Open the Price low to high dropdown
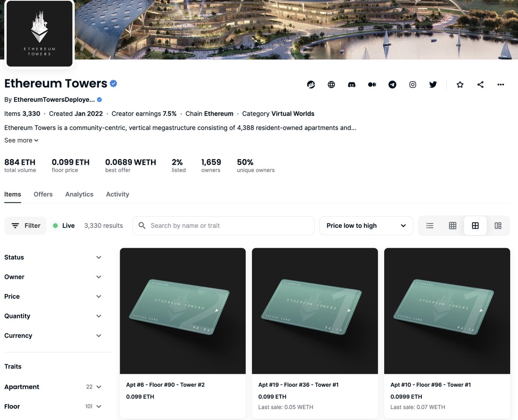The height and width of the screenshot is (420, 518). [366, 226]
